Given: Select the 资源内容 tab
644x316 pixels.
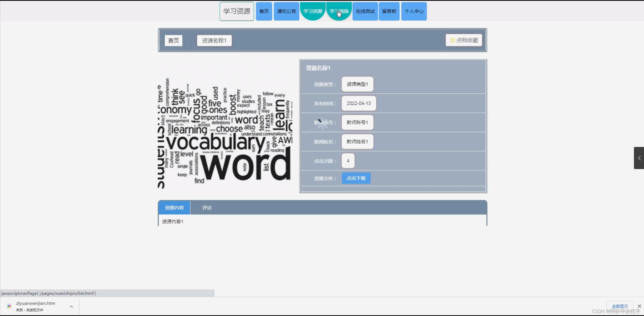Looking at the screenshot, I should [x=174, y=208].
